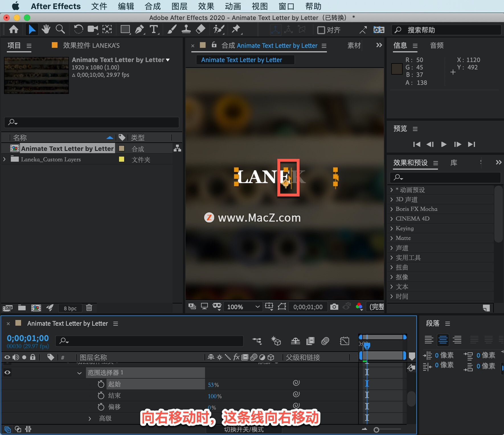Toggle stopwatch for 起始 property
The height and width of the screenshot is (435, 504).
(101, 384)
